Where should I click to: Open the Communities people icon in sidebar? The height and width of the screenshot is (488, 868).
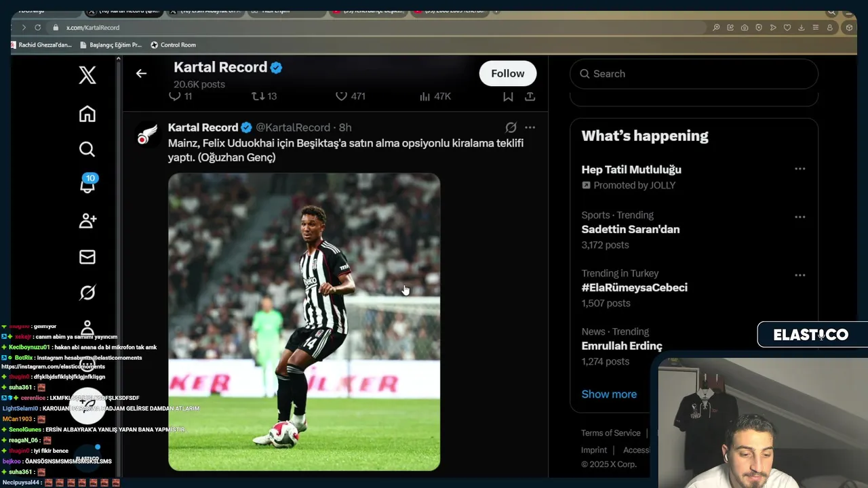(x=87, y=220)
